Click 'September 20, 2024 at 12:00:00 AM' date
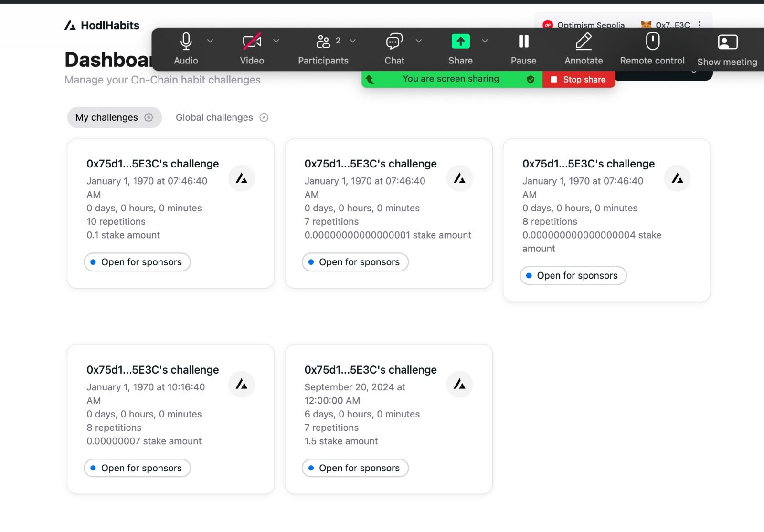 coord(355,394)
